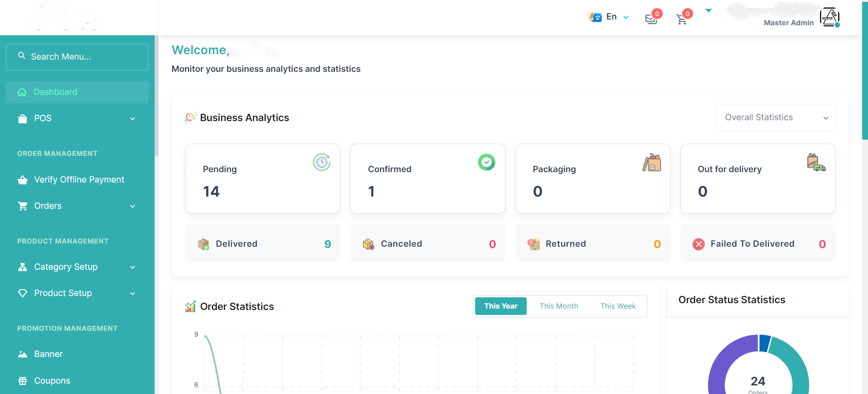Viewport: 868px width, 394px height.
Task: Expand the POS menu chevron
Action: click(132, 118)
